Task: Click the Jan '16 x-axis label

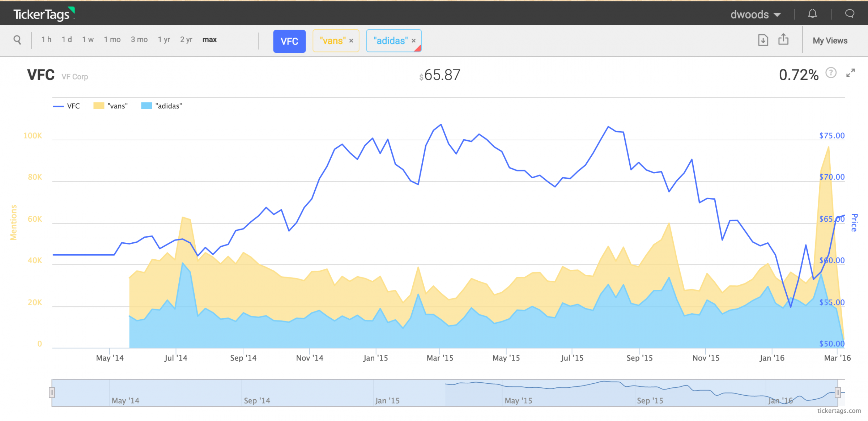Action: [772, 358]
